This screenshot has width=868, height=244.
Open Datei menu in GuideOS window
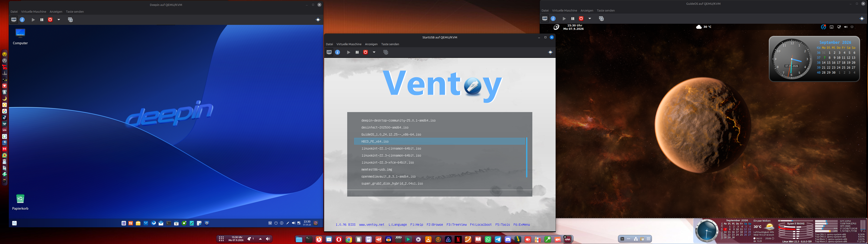pos(545,10)
